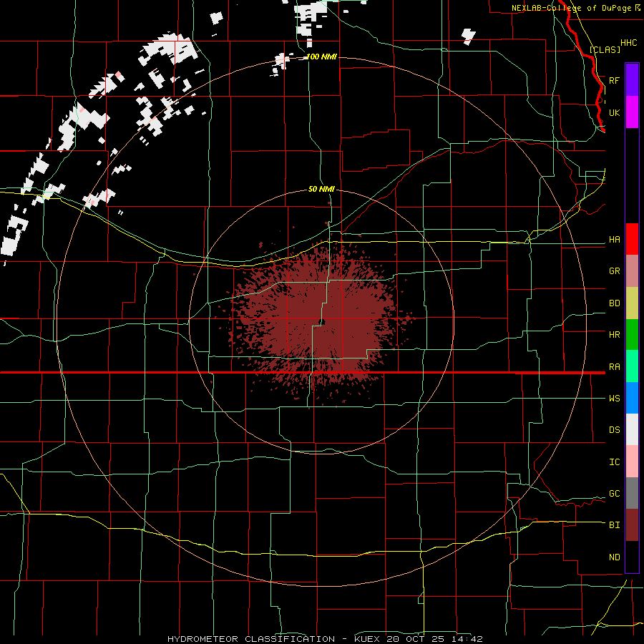
Task: Click the white DS legend swatch
Action: [x=632, y=429]
